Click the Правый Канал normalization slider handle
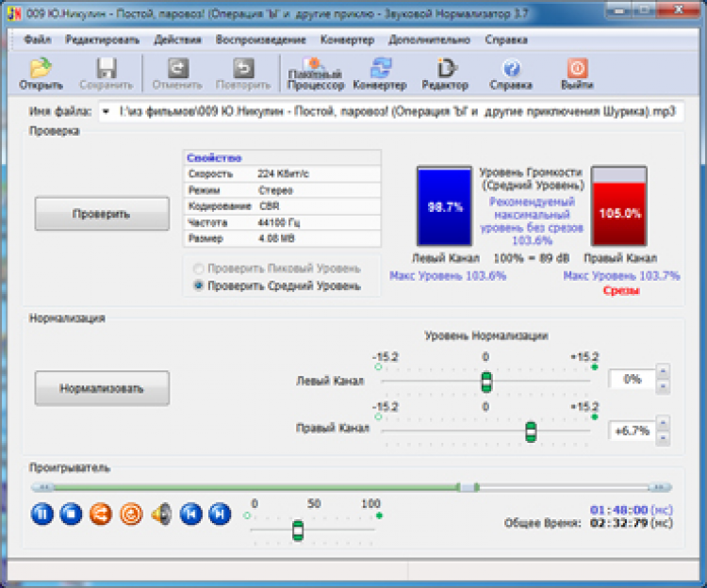 pos(531,432)
